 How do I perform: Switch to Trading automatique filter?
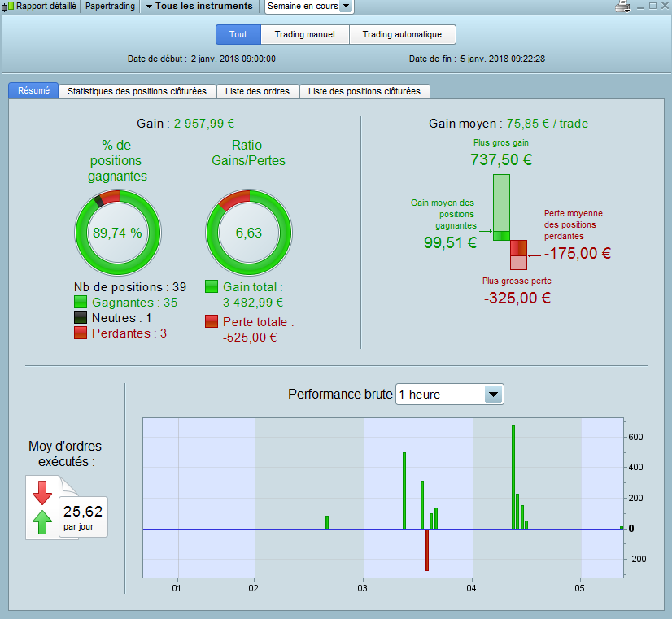pyautogui.click(x=403, y=34)
